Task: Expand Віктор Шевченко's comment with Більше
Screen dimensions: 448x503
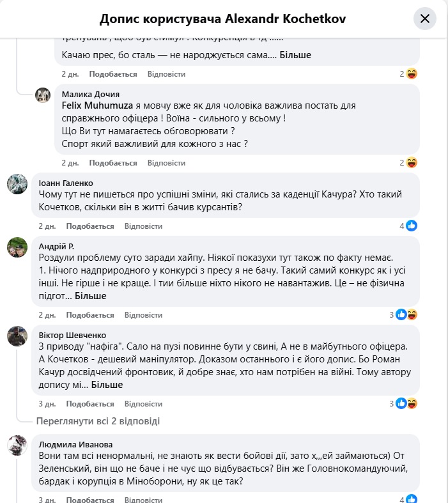Action: point(107,385)
